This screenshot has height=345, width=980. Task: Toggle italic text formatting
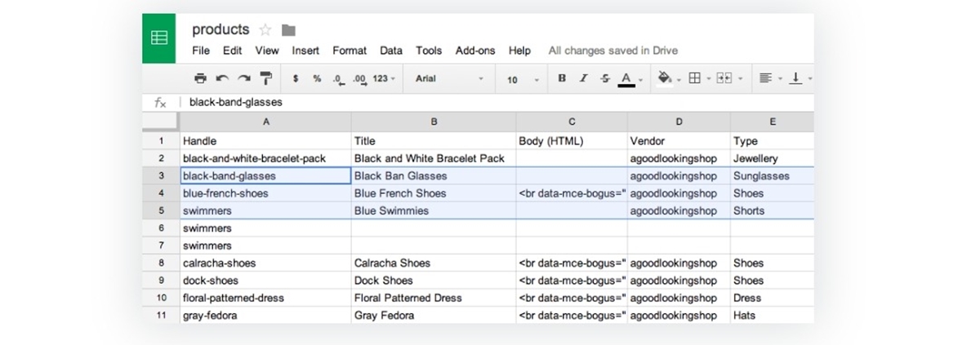click(x=583, y=78)
